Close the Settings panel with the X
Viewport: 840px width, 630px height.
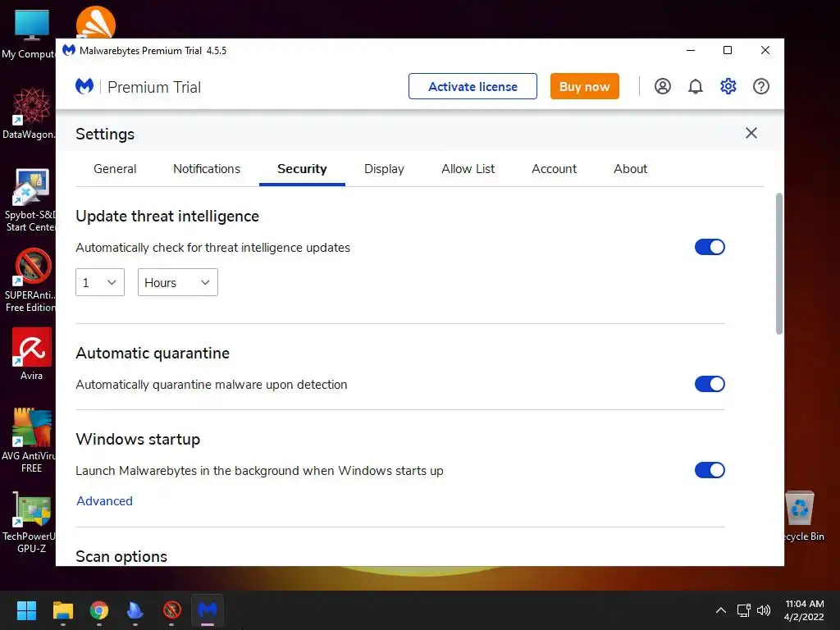tap(751, 133)
